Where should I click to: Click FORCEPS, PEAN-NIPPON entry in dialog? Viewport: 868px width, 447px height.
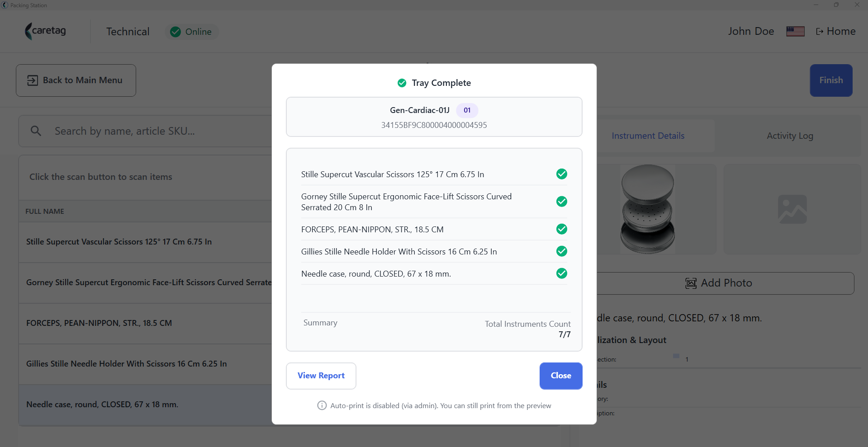[x=372, y=230]
